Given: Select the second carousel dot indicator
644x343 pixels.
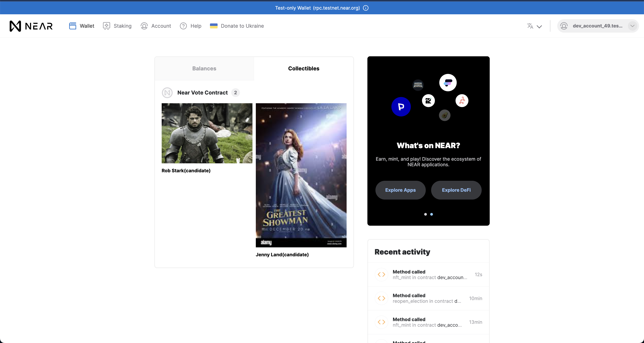Looking at the screenshot, I should [432, 214].
